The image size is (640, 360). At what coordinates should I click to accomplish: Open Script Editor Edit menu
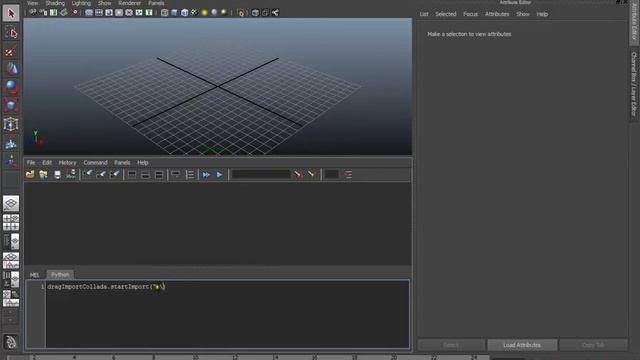point(47,162)
